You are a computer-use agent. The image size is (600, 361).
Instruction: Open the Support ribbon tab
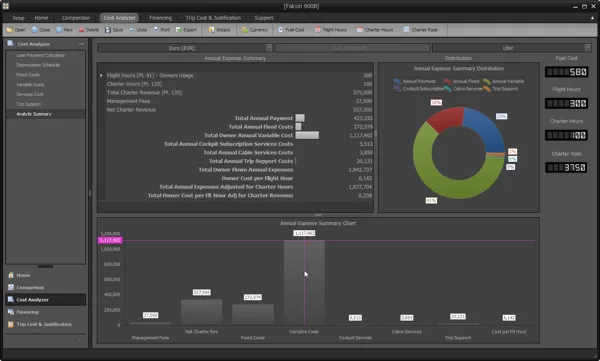pos(264,18)
